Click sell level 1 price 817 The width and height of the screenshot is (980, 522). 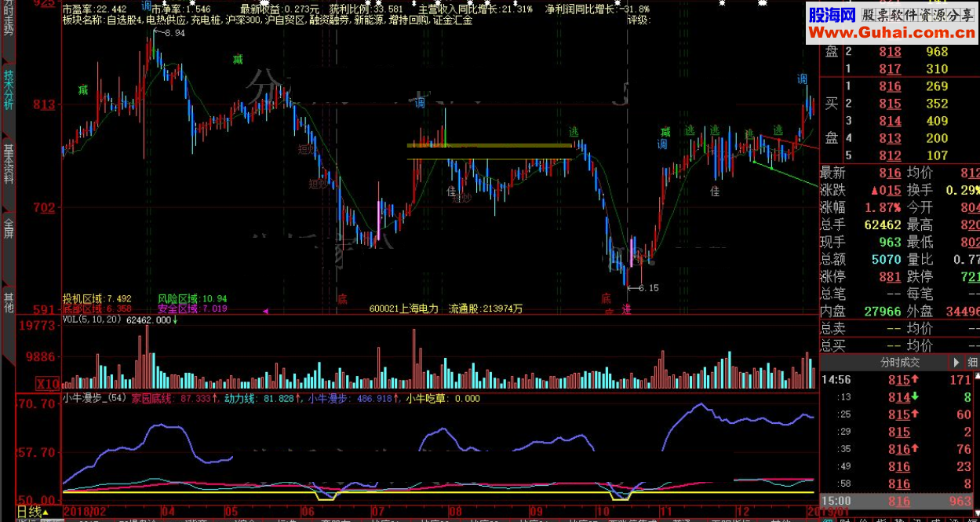[890, 69]
